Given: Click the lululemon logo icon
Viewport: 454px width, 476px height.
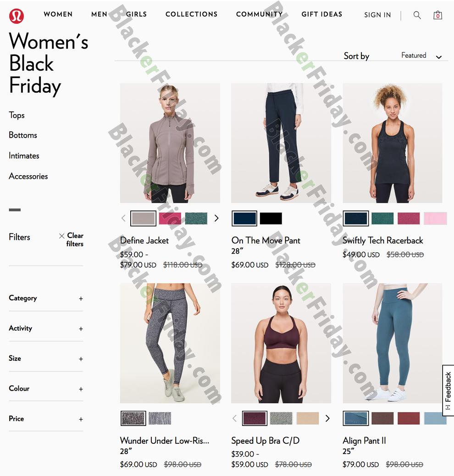Looking at the screenshot, I should pos(17,16).
